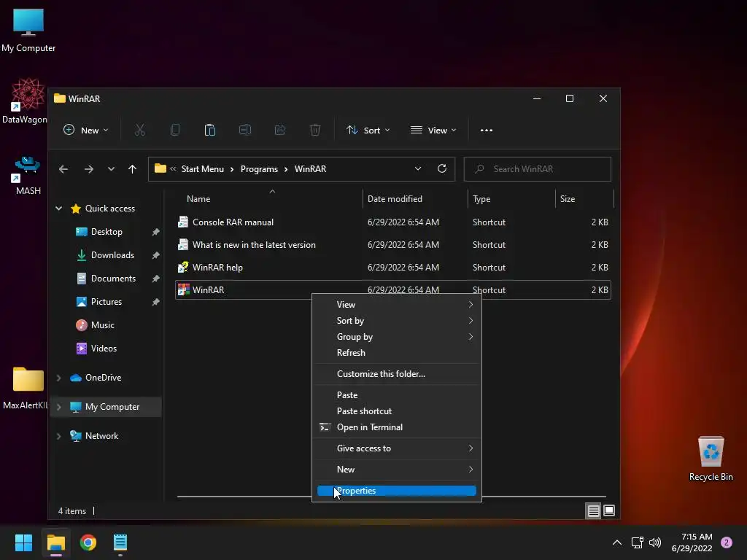Select the My Computer desktop icon

click(28, 31)
